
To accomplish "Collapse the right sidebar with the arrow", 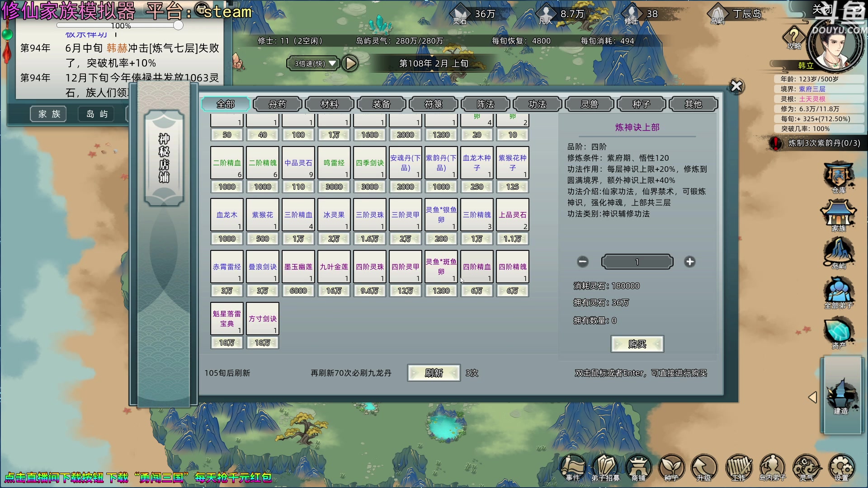I will [x=811, y=398].
